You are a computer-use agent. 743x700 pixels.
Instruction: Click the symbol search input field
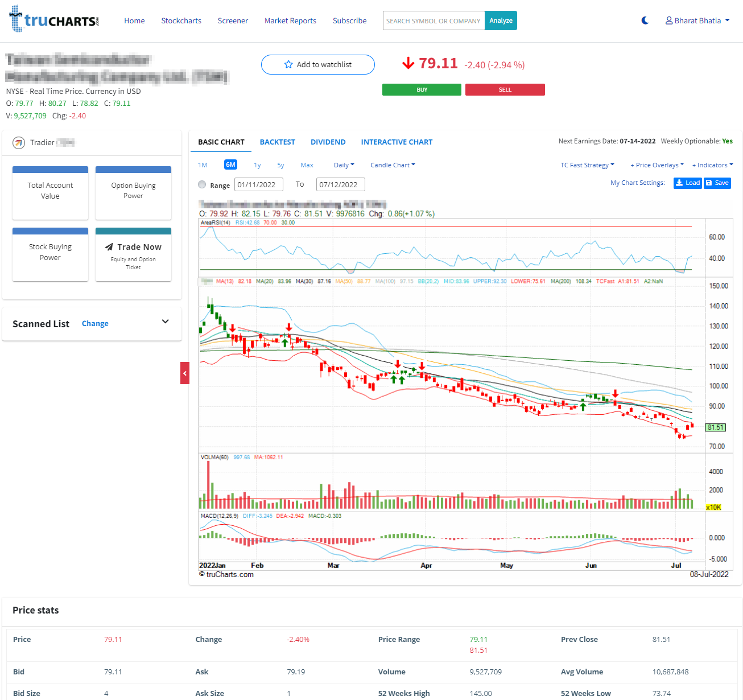434,20
